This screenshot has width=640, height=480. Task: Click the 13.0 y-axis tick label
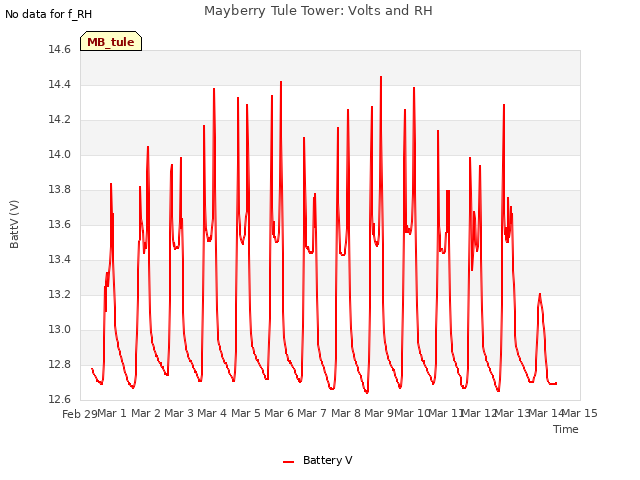60,329
